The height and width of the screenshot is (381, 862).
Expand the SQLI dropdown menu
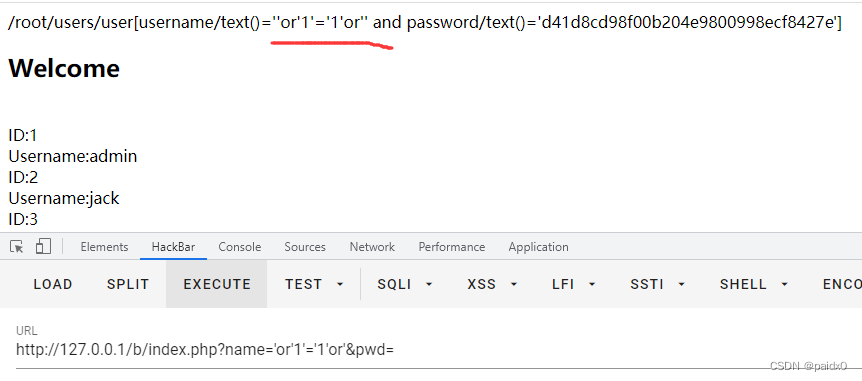(405, 284)
